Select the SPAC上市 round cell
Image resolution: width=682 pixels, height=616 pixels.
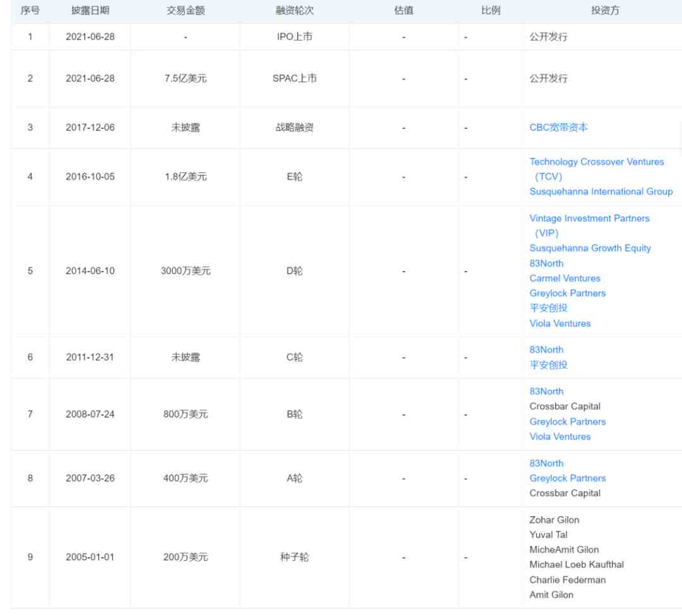click(294, 78)
